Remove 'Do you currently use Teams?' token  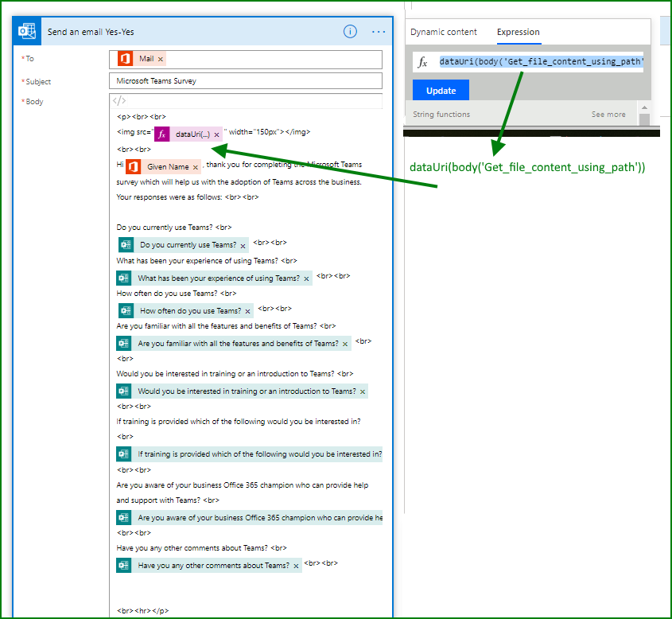(x=243, y=246)
